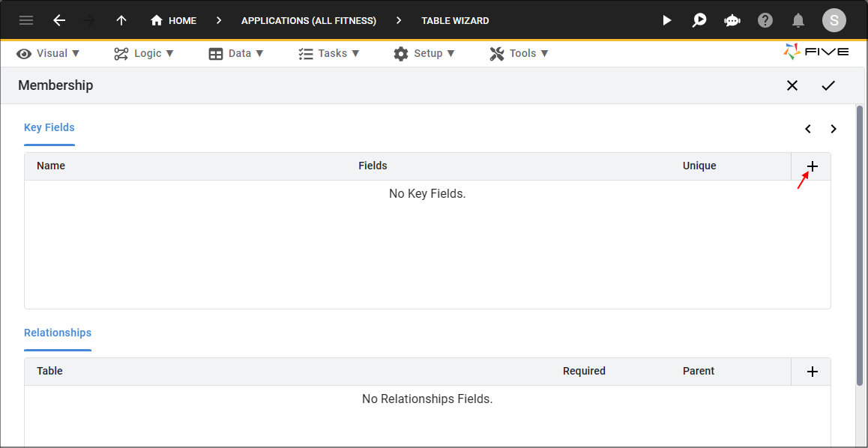
Task: Save Membership with the checkmark icon
Action: 828,85
